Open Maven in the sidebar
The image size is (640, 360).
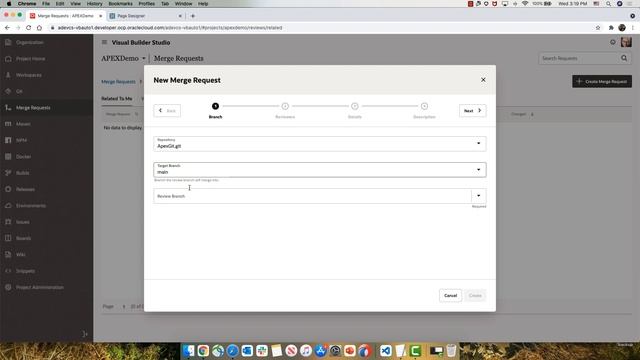click(23, 124)
